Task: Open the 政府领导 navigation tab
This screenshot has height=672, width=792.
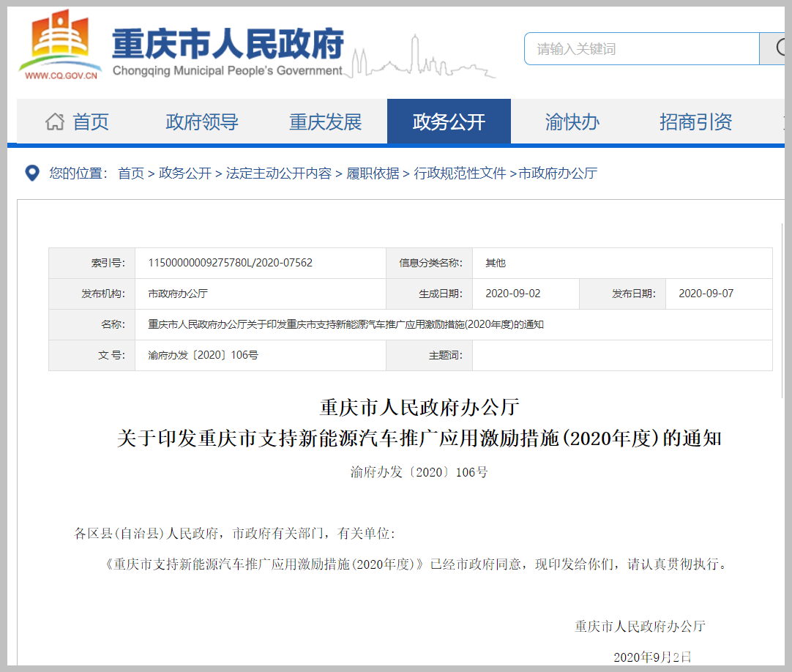Action: [x=201, y=122]
